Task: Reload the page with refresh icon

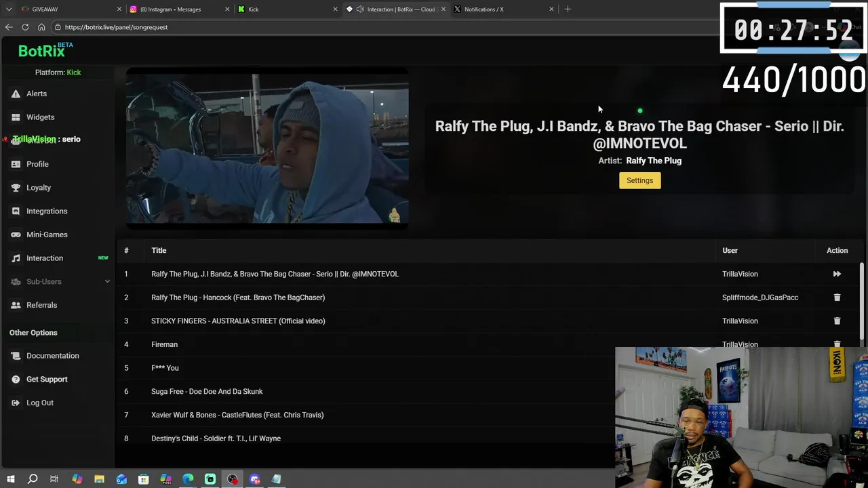Action: pos(25,27)
